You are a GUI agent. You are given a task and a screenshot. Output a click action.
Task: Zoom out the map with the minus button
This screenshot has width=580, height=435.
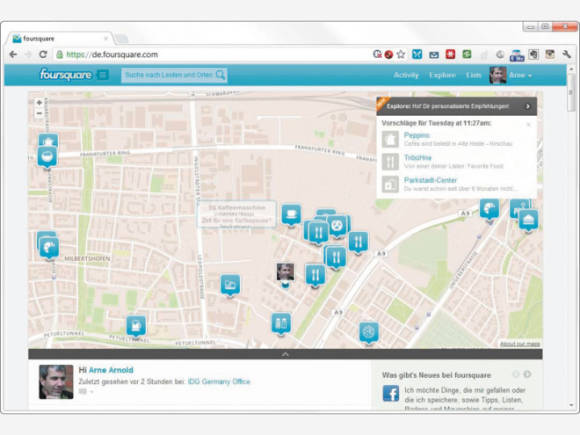tap(39, 114)
